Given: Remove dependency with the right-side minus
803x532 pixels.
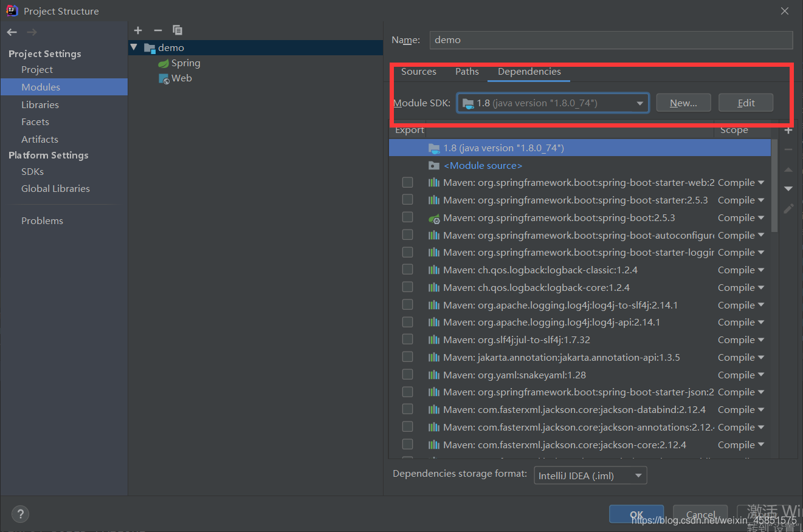Looking at the screenshot, I should click(788, 149).
